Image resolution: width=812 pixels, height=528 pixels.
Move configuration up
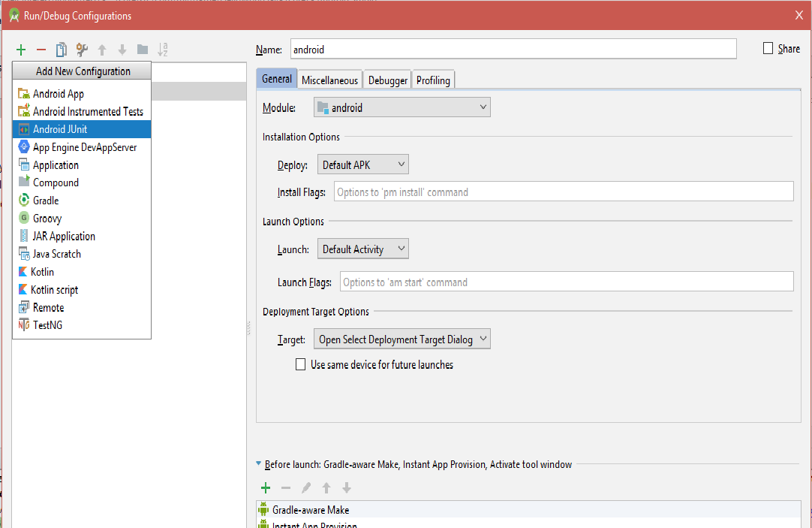(x=102, y=50)
